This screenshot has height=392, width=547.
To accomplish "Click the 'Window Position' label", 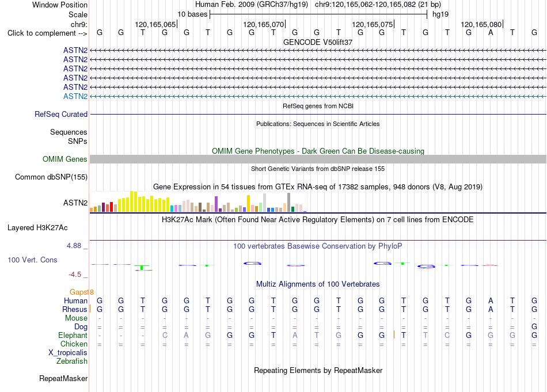I will pos(60,5).
